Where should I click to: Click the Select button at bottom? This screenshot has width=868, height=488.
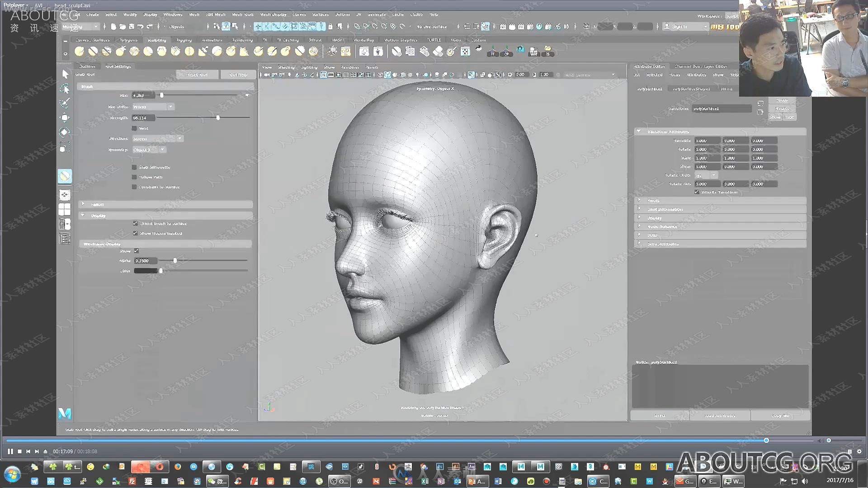[x=660, y=415]
